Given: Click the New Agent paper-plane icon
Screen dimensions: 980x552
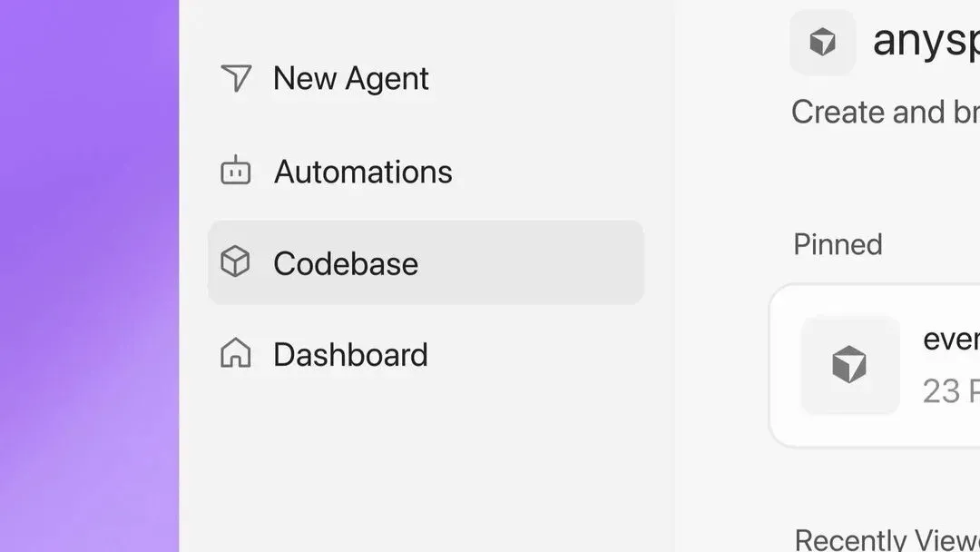Looking at the screenshot, I should [236, 78].
